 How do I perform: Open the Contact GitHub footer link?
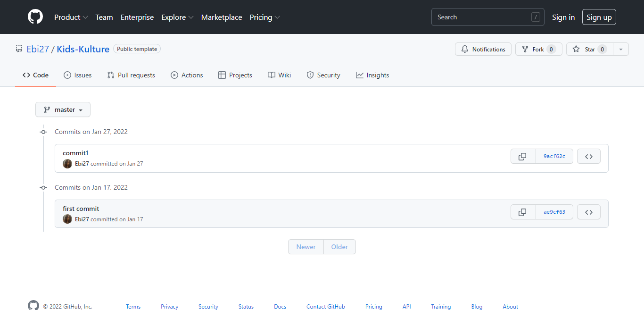[x=326, y=307]
